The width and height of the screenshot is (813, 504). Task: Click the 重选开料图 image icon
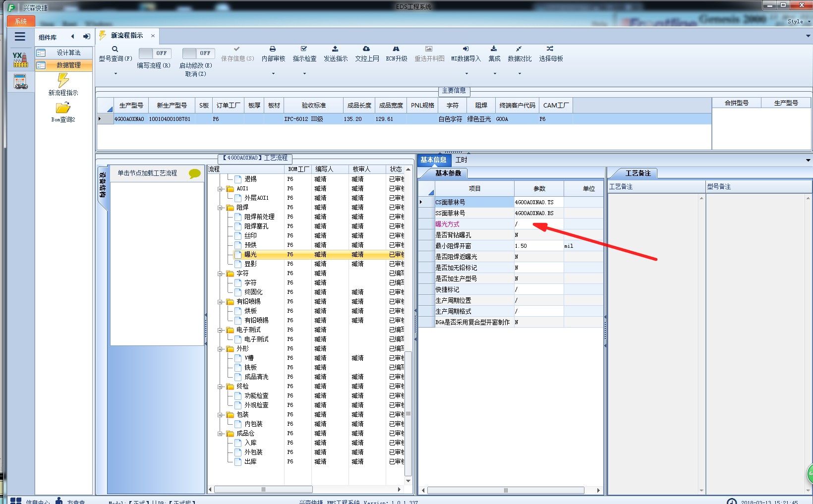coord(429,49)
